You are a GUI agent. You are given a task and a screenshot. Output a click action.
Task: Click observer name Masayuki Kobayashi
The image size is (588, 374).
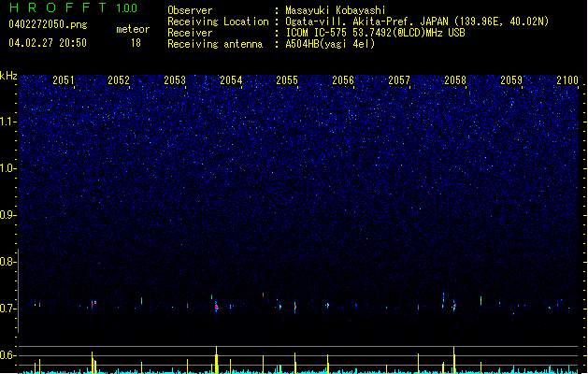coord(336,10)
